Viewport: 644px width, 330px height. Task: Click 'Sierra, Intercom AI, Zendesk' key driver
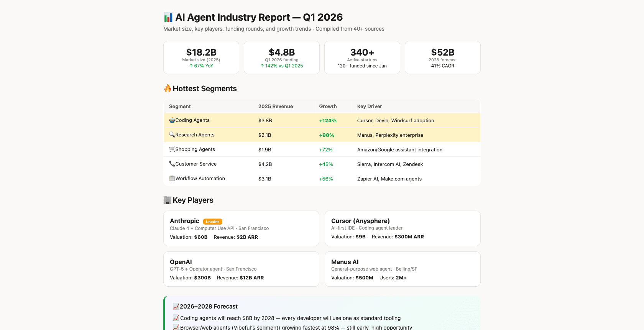390,164
